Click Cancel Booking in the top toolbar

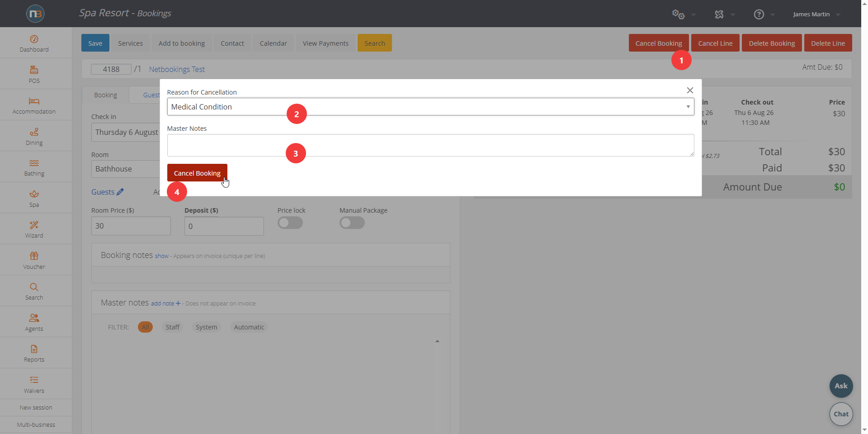click(659, 43)
